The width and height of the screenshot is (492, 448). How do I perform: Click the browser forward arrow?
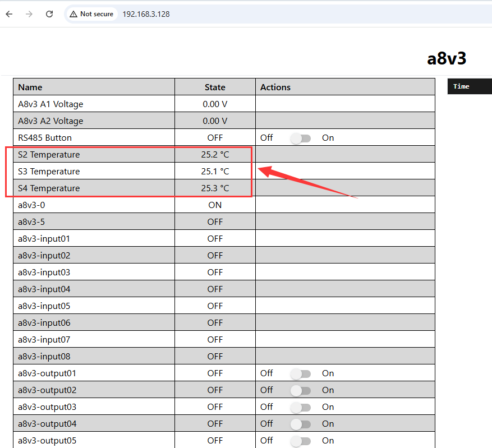(x=29, y=14)
